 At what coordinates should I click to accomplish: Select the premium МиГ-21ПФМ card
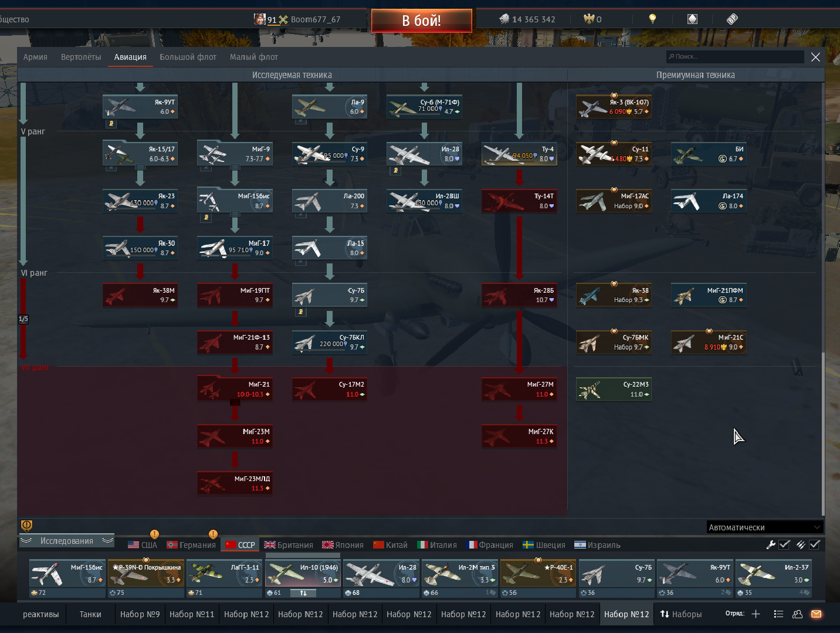(709, 295)
